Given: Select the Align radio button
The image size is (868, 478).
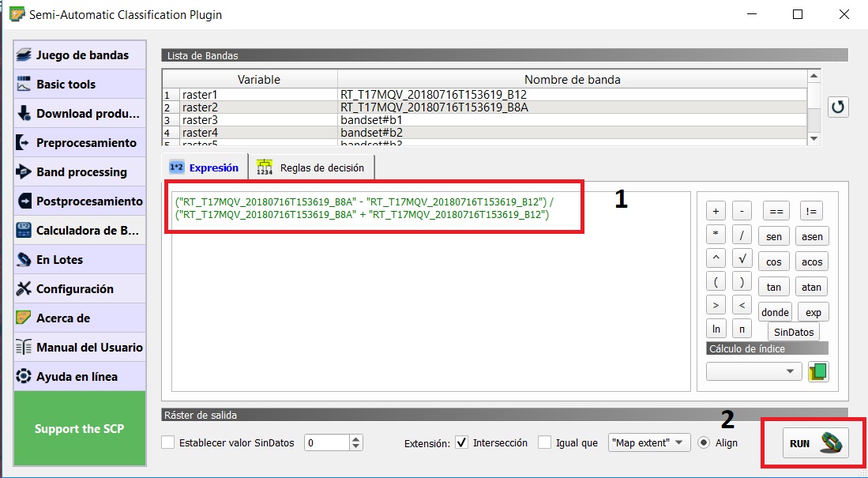Looking at the screenshot, I should click(x=704, y=442).
